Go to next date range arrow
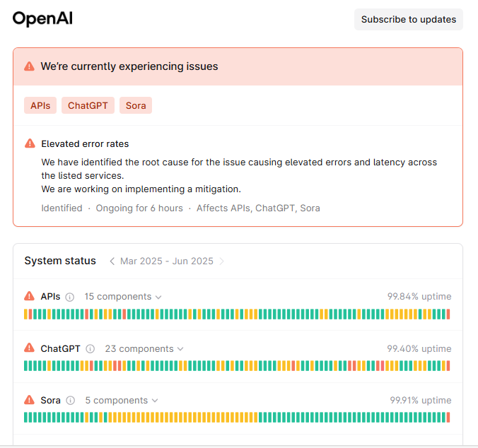The image size is (478, 448). point(221,261)
